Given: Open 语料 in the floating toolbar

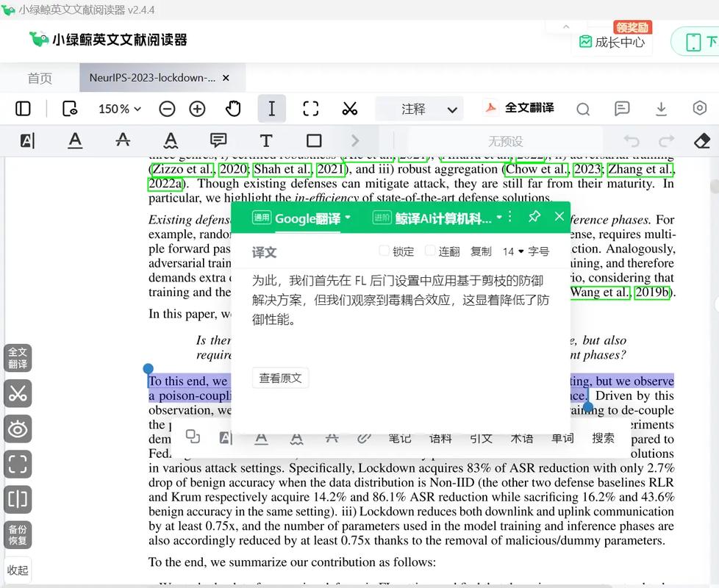Looking at the screenshot, I should coord(440,439).
